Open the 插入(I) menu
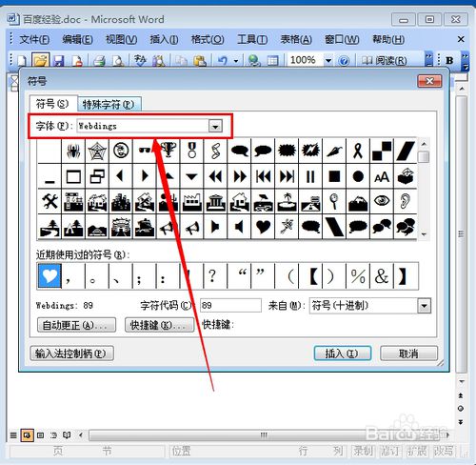Screen dimensions: 476x465 [x=164, y=40]
